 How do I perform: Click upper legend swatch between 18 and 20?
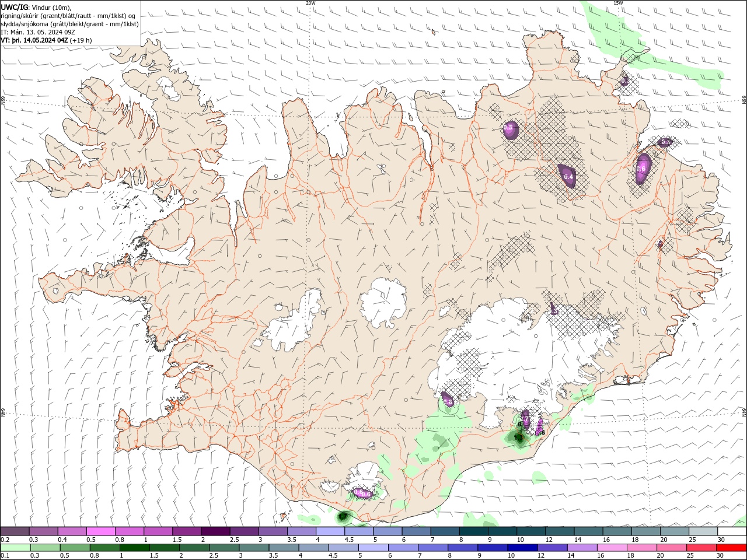(646, 531)
